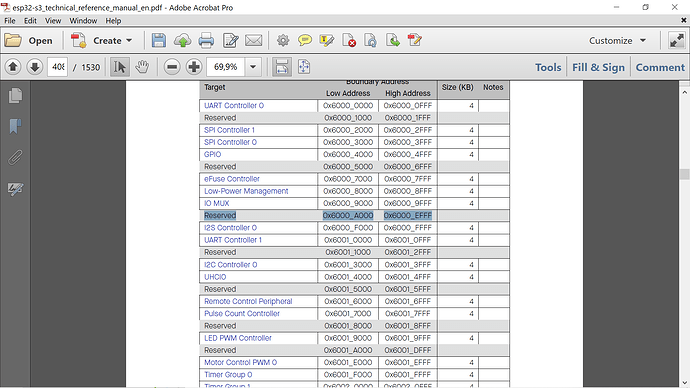
Task: Open the Help menu
Action: [x=113, y=21]
